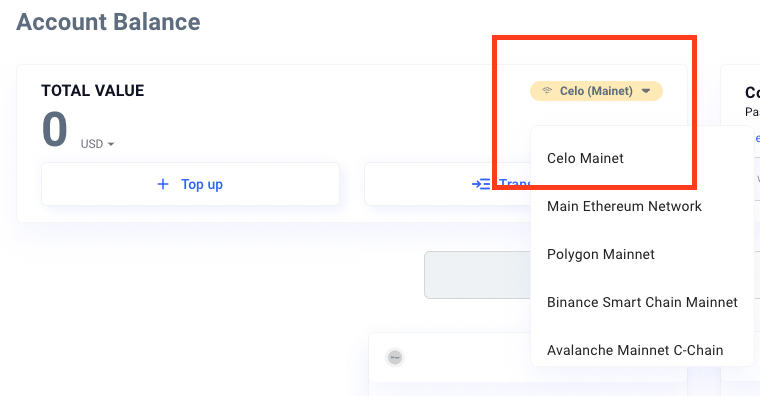Click the plus icon in Top up
This screenshot has width=760, height=396.
(163, 184)
